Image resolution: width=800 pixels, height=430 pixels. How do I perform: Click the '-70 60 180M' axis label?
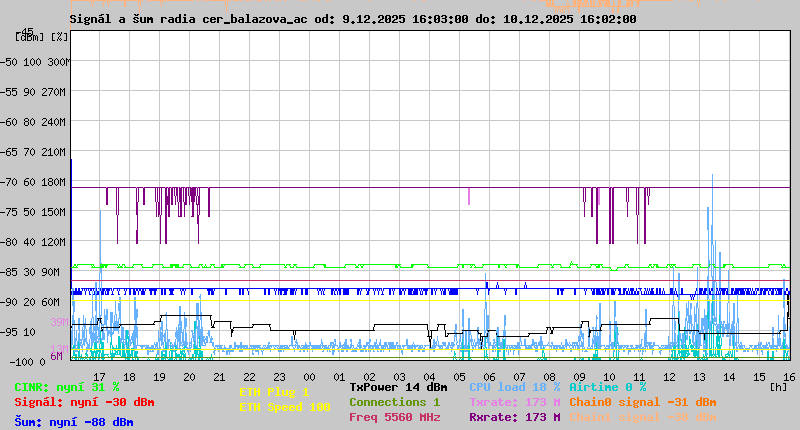tap(33, 182)
